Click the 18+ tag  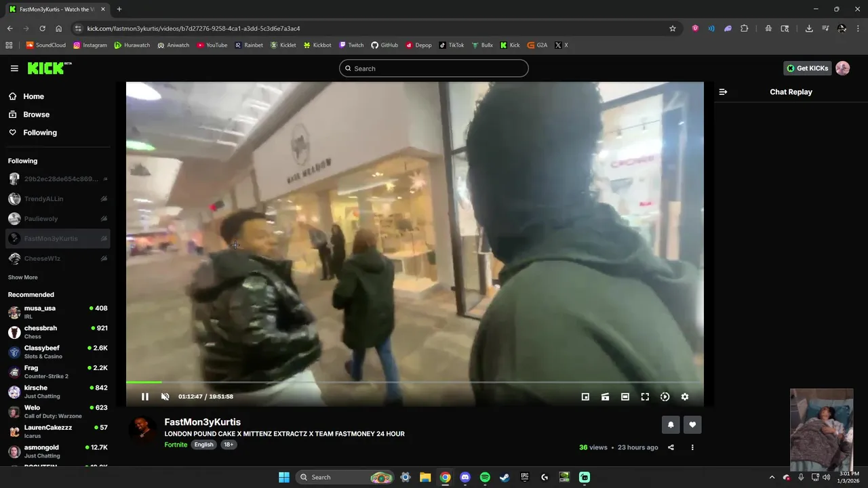[x=229, y=445]
